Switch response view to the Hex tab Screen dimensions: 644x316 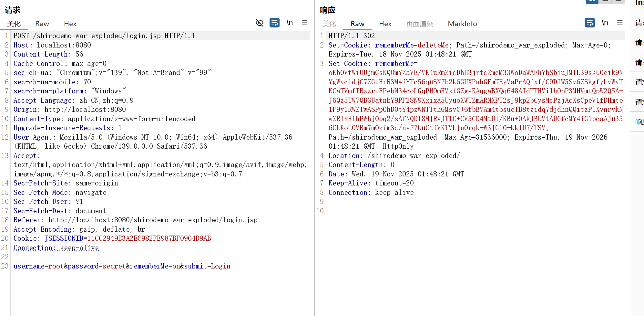pyautogui.click(x=385, y=24)
